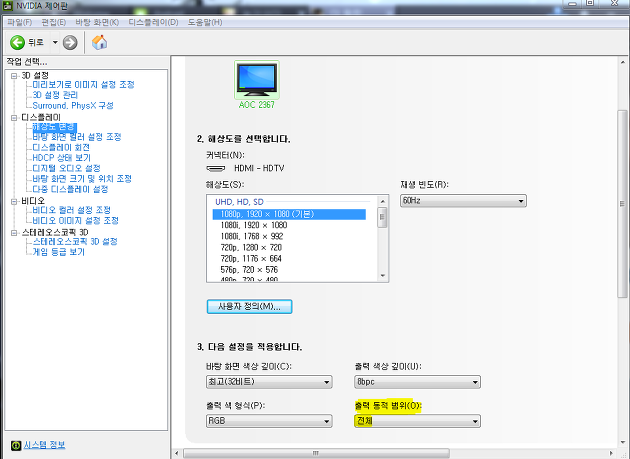The image size is (630, 459).
Task: Select 576p, 720 × 576 resolution
Action: [x=249, y=270]
